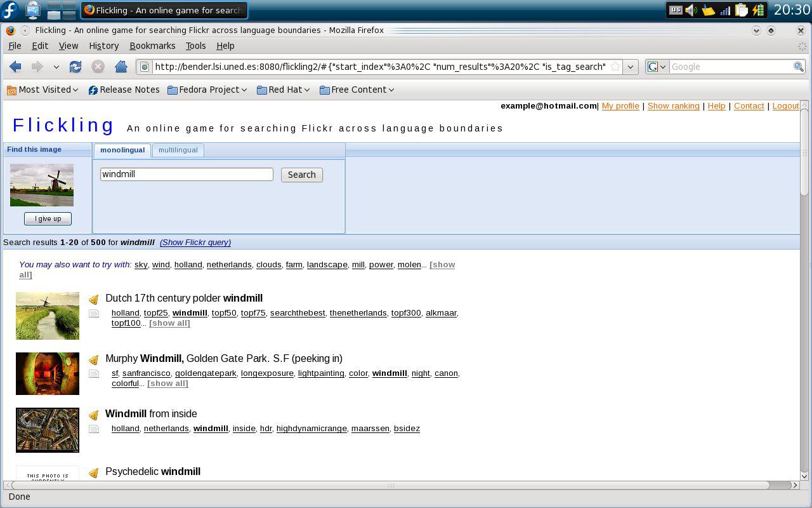Image resolution: width=812 pixels, height=508 pixels.
Task: Open the Help menu
Action: 225,46
